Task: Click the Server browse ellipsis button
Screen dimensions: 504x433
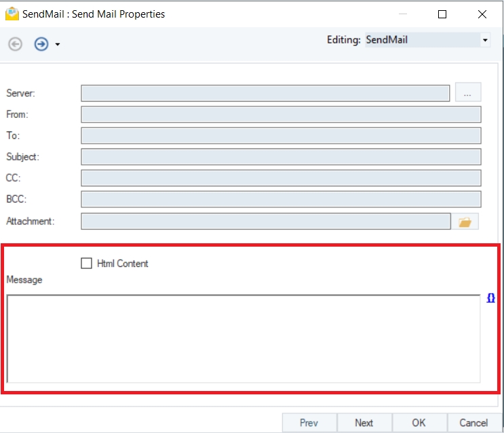Action: pos(467,94)
